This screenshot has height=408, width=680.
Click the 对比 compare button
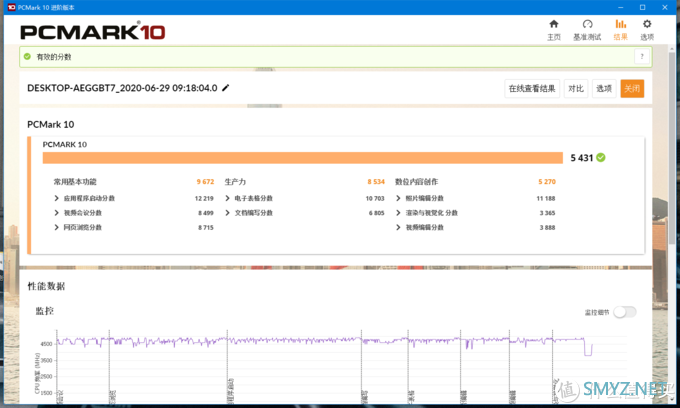[x=576, y=88]
